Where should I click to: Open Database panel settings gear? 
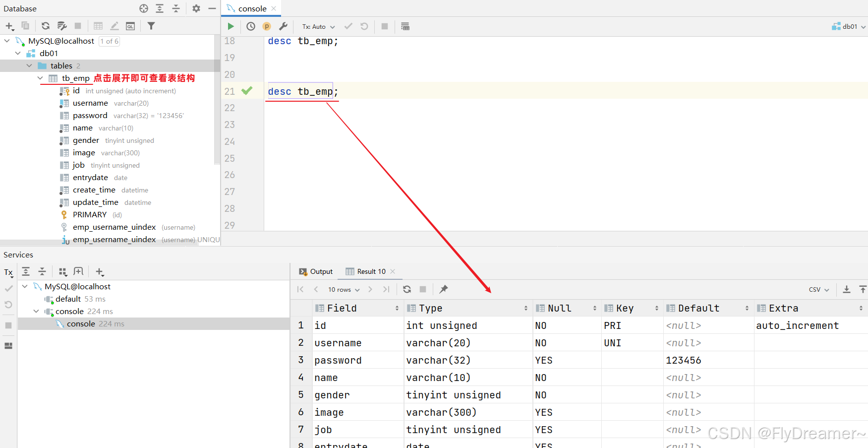coord(196,8)
